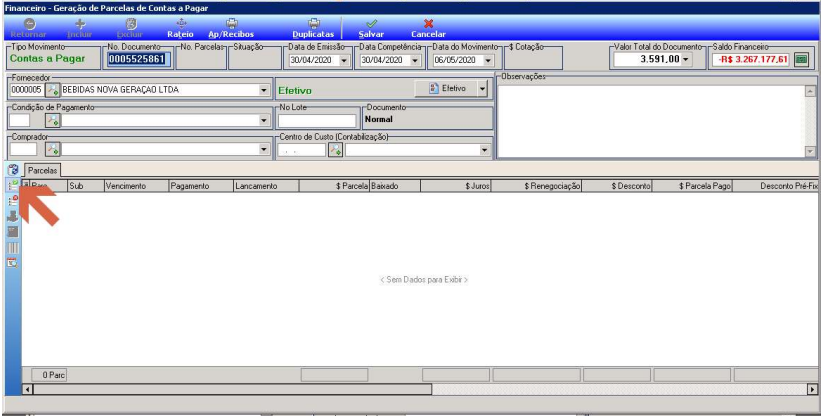Screen dimensions: 821x417
Task: Click the horizontal scrollbar thumb
Action: pyautogui.click(x=232, y=389)
